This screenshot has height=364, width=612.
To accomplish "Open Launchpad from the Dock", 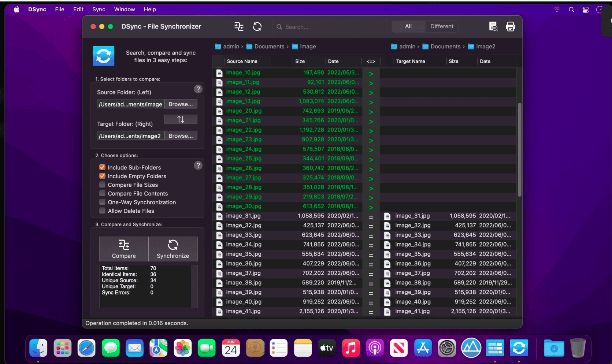I will point(63,348).
